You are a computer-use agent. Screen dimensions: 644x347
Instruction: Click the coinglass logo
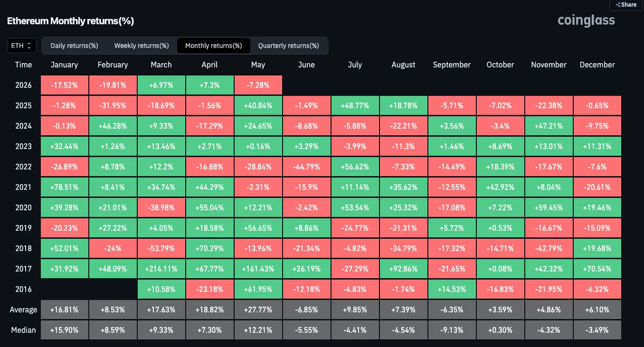[x=586, y=20]
